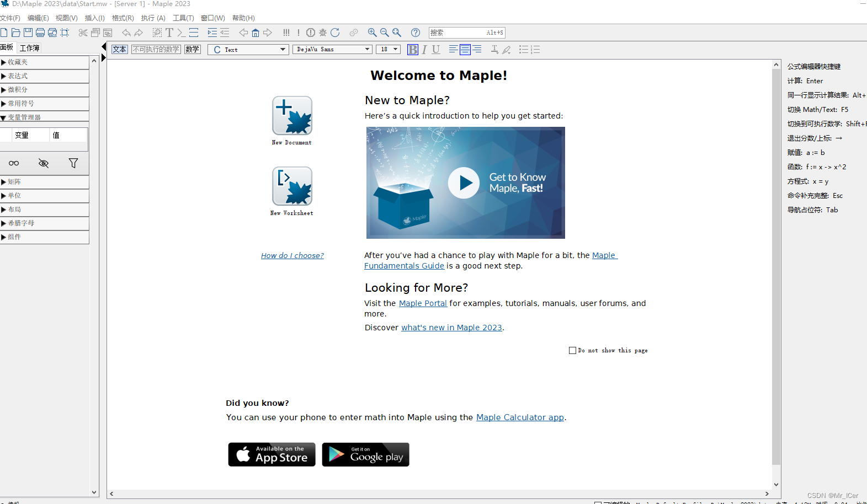Toggle bold formatting
The image size is (867, 504).
pos(413,50)
